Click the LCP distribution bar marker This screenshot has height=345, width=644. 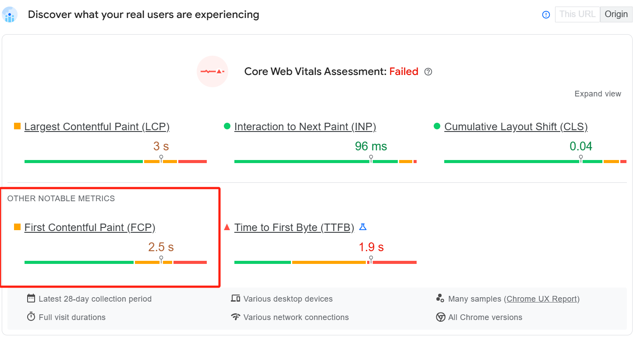click(161, 158)
